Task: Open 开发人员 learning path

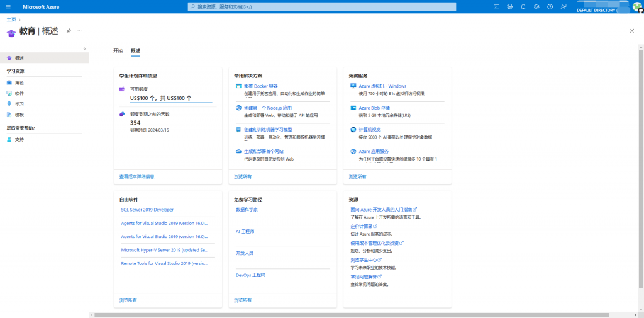Action: [245, 253]
